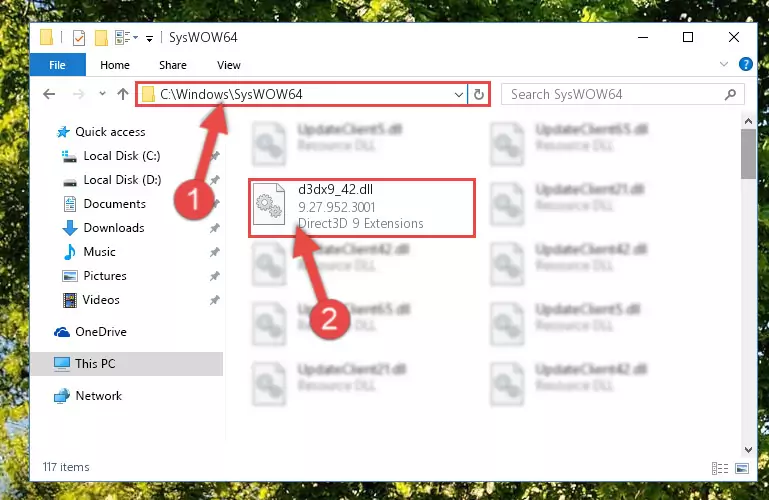The width and height of the screenshot is (769, 500).
Task: Click the Direct3D 9 Extensions description text
Action: coord(360,224)
